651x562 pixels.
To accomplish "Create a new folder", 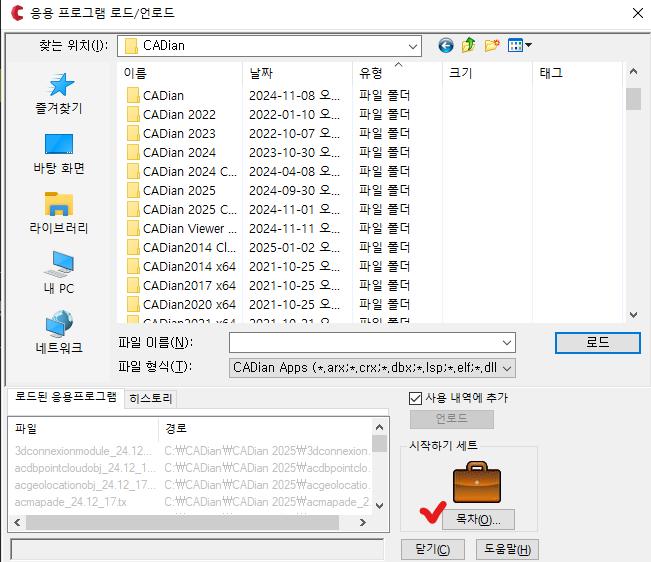I will click(492, 46).
